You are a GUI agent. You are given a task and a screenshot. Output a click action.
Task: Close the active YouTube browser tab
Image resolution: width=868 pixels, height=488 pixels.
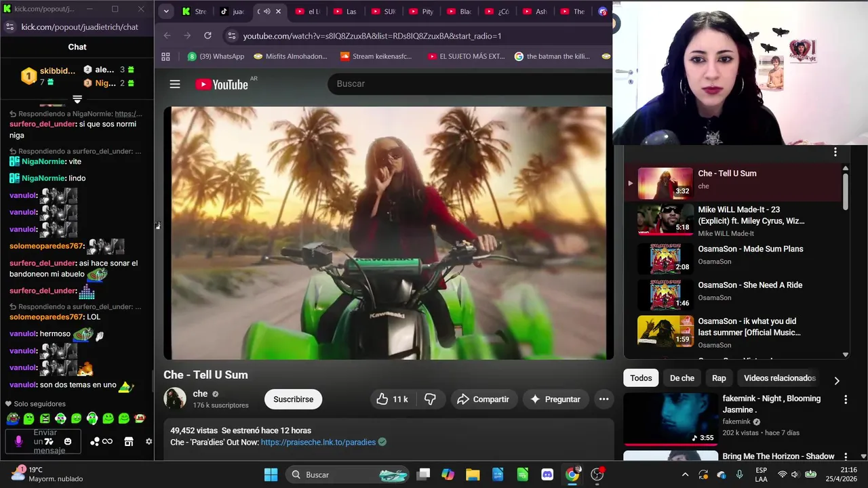278,12
